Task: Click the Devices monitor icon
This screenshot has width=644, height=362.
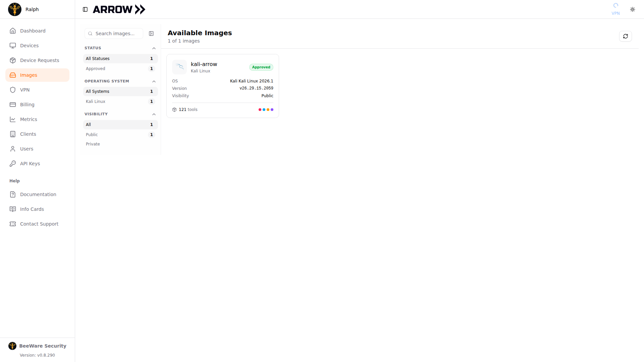Action: pyautogui.click(x=13, y=46)
